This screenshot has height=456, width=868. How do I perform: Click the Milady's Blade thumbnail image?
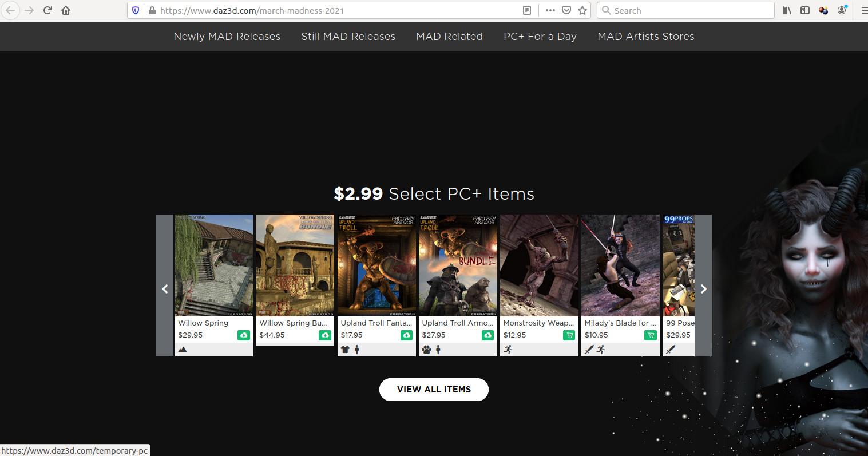point(620,265)
